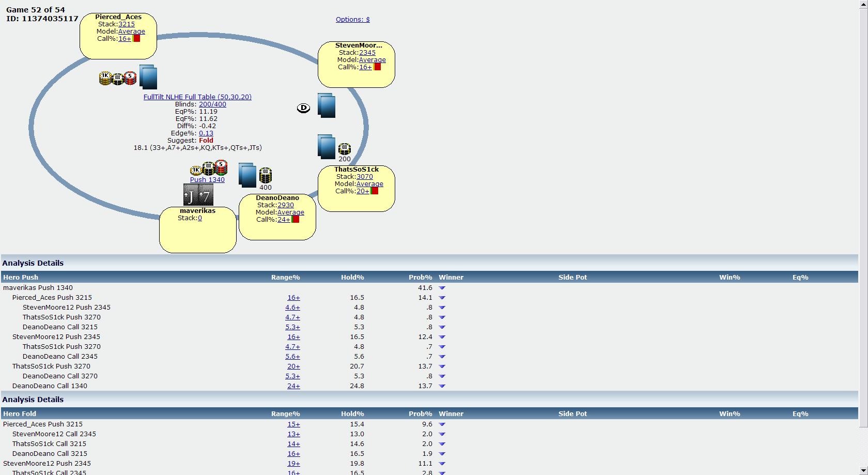The height and width of the screenshot is (475, 868).
Task: Expand winner arrow for ThatsSoS1ck Push 3270
Action: click(442, 366)
